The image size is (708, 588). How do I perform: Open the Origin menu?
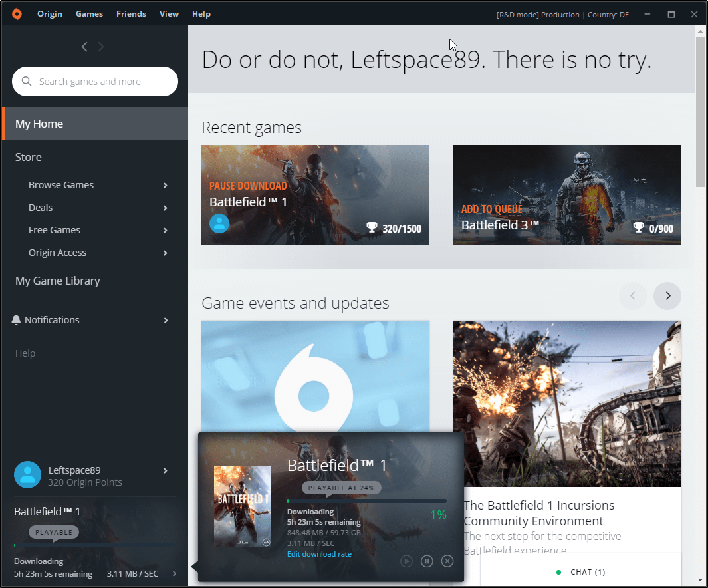coord(50,14)
